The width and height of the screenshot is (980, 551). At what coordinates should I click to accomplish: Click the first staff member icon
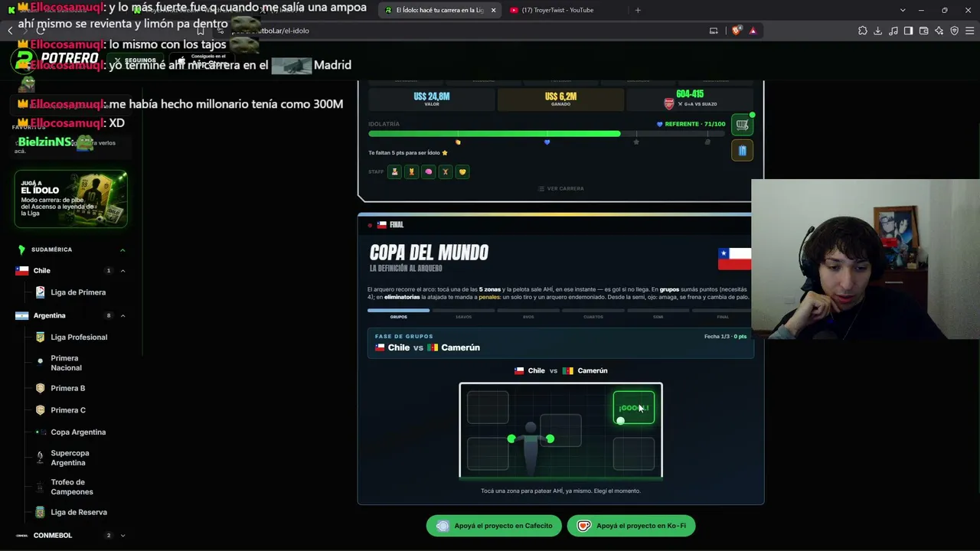(x=394, y=172)
